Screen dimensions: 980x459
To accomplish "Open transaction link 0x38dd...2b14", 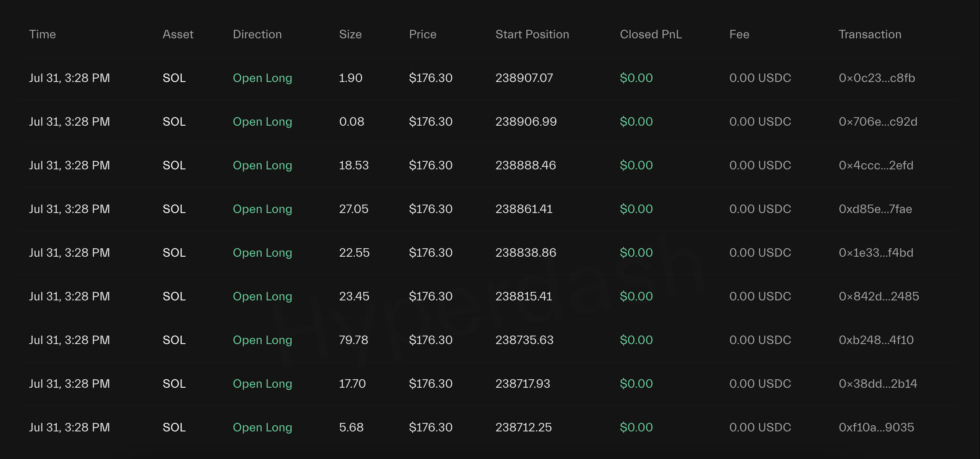I will click(878, 384).
